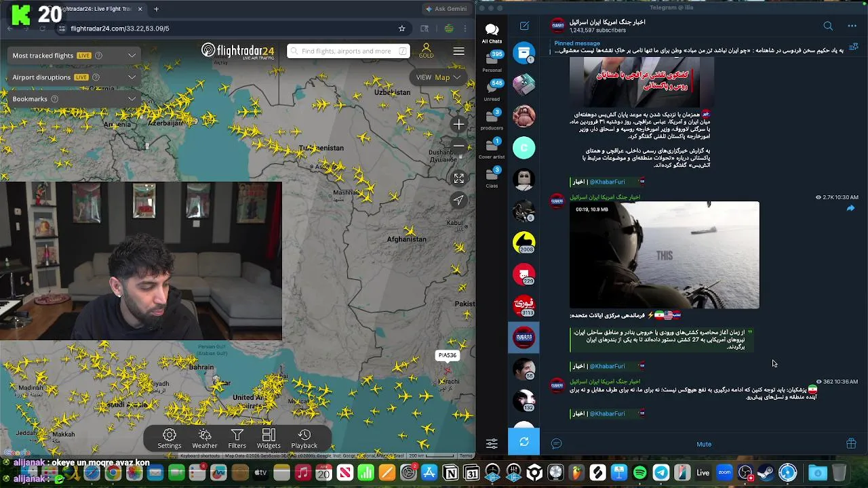Open chat with teal C avatar
Image resolution: width=868 pixels, height=488 pixels.
524,148
